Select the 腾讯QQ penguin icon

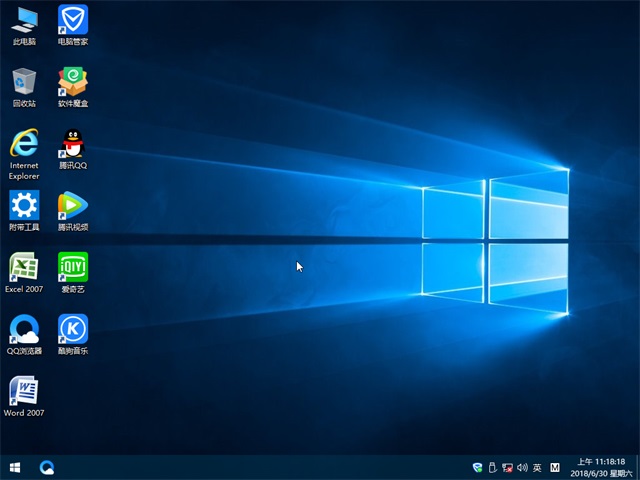[73, 144]
